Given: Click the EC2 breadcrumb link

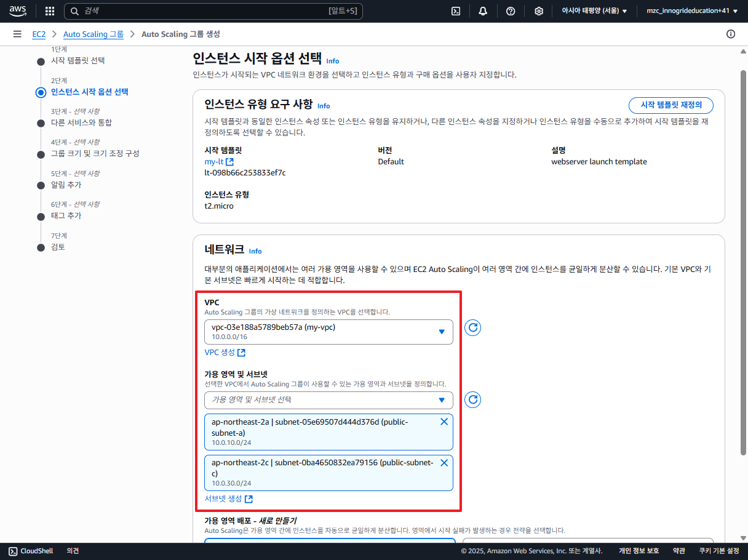Looking at the screenshot, I should coord(39,34).
